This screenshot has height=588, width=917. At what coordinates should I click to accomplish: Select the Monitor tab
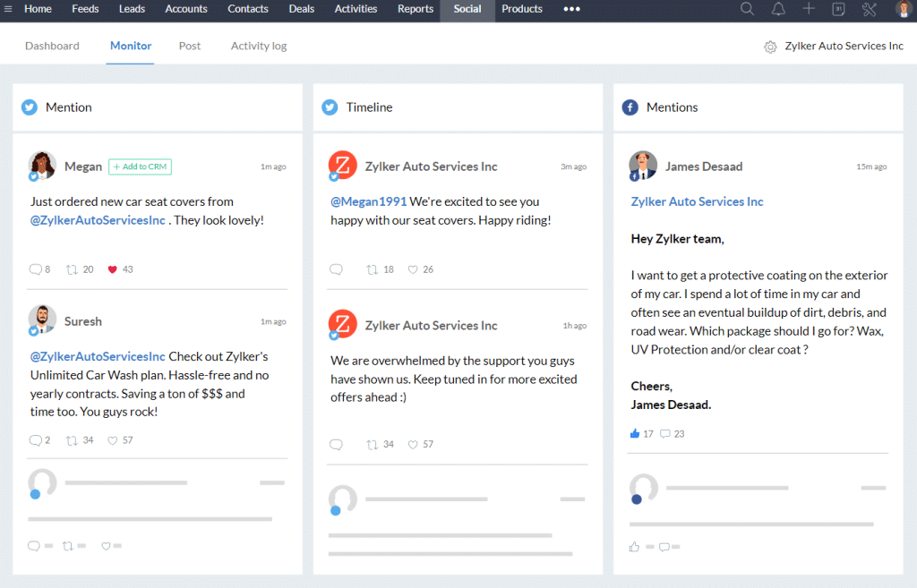(131, 47)
